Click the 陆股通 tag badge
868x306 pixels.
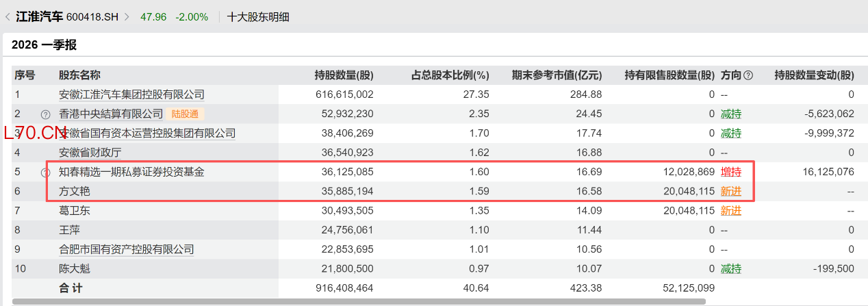186,114
